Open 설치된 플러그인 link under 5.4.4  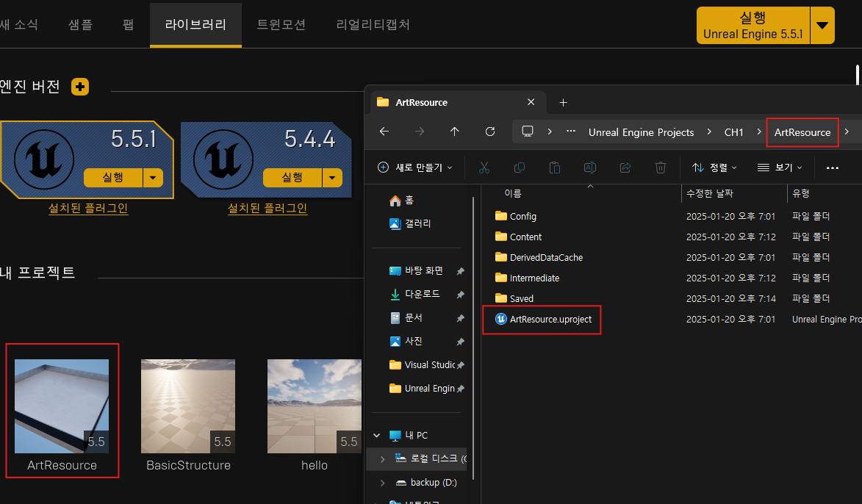267,209
